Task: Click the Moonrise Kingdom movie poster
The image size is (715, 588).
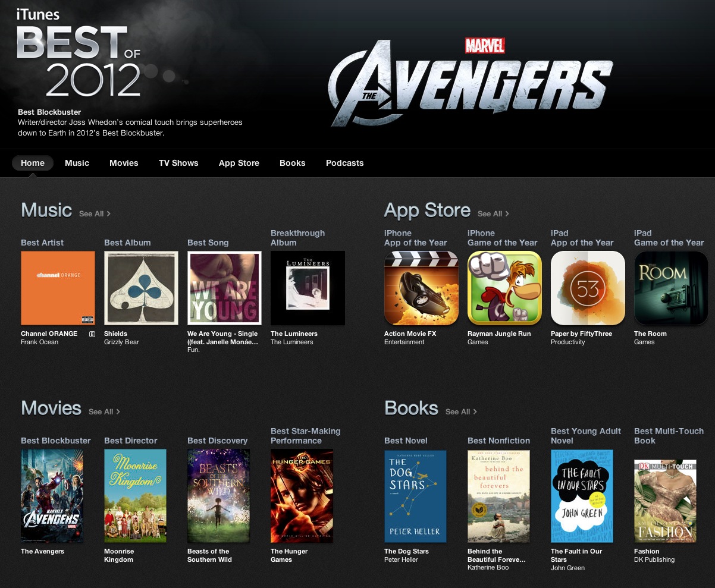Action: click(135, 495)
